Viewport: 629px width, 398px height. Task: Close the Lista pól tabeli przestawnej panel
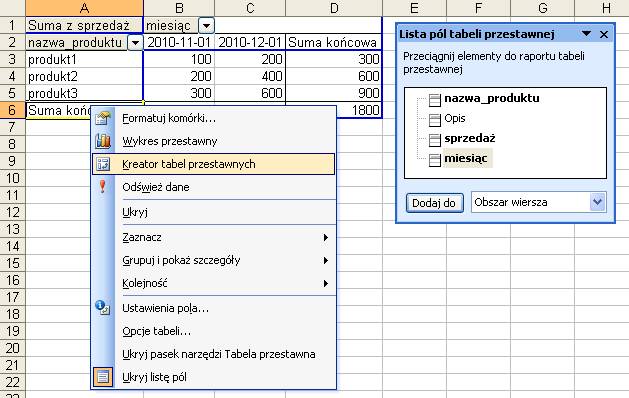[x=604, y=35]
